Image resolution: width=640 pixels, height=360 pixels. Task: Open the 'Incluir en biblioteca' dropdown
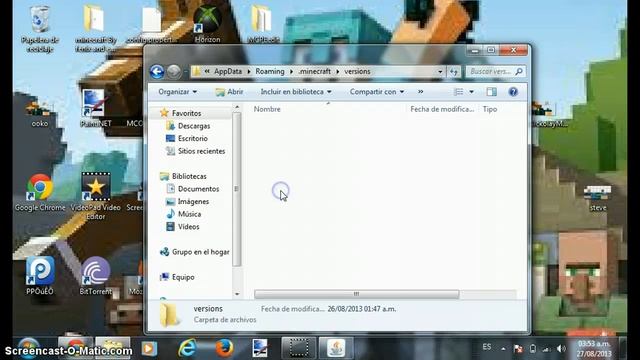click(296, 92)
